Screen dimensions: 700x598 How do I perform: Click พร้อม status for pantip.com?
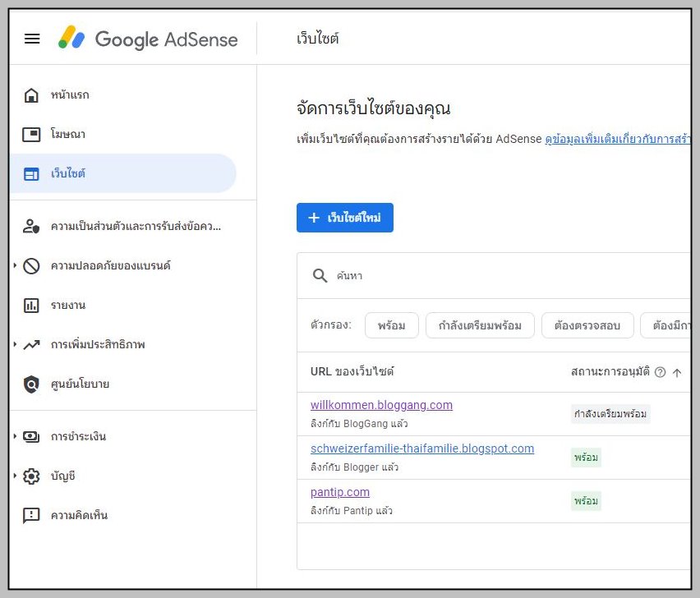(586, 501)
